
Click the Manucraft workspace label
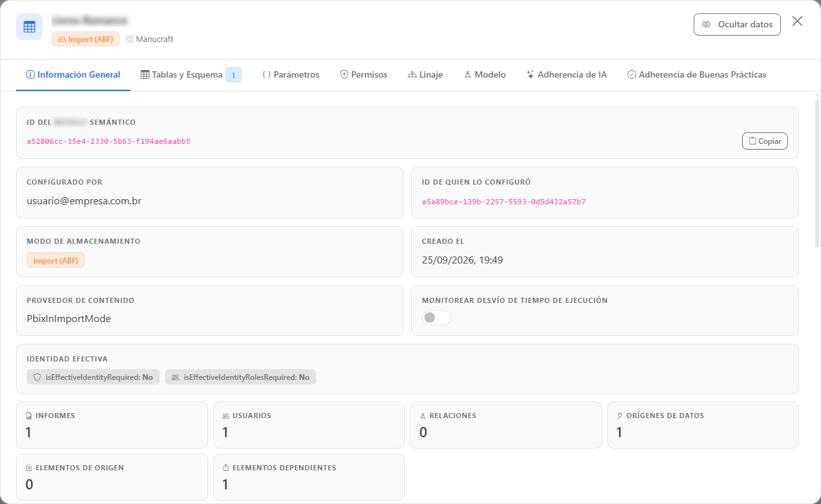pyautogui.click(x=155, y=39)
